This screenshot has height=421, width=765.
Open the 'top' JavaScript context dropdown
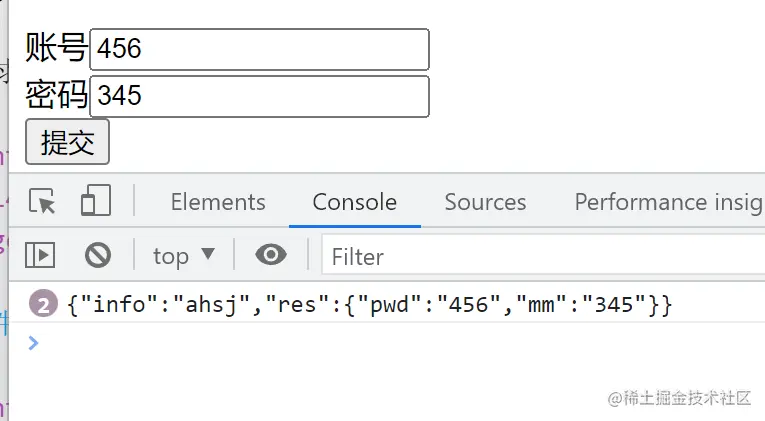pyautogui.click(x=184, y=255)
